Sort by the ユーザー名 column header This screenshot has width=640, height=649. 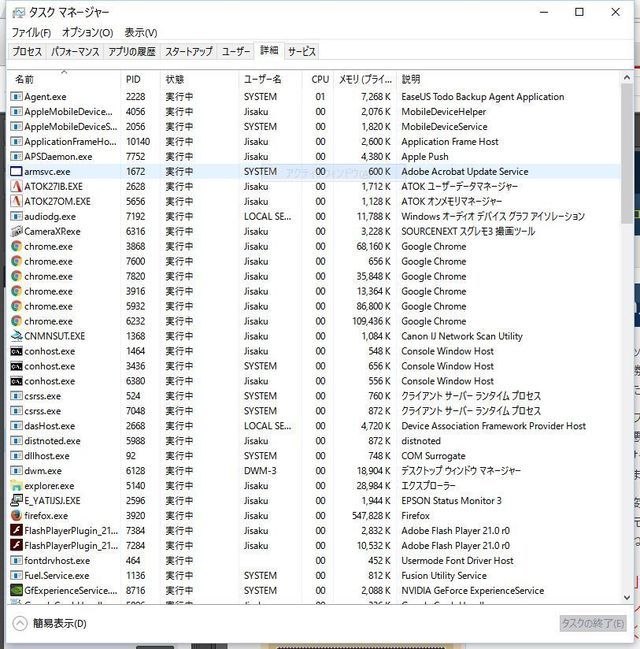pos(270,79)
